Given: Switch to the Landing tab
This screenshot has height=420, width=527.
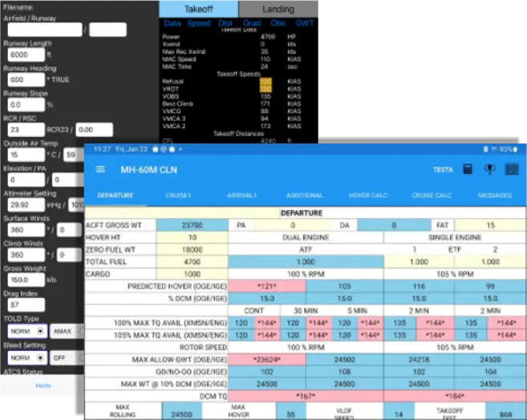Looking at the screenshot, I should coord(278,9).
